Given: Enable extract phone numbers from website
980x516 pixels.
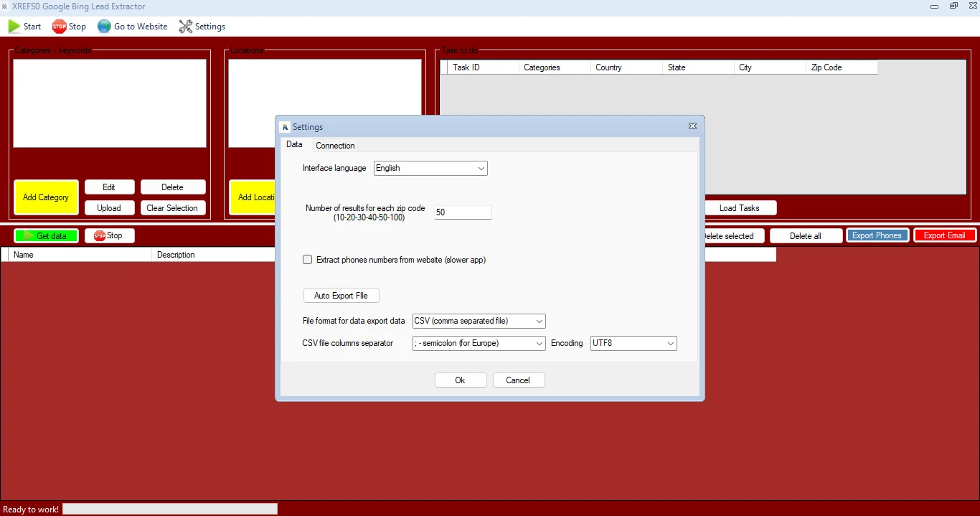Looking at the screenshot, I should 307,260.
